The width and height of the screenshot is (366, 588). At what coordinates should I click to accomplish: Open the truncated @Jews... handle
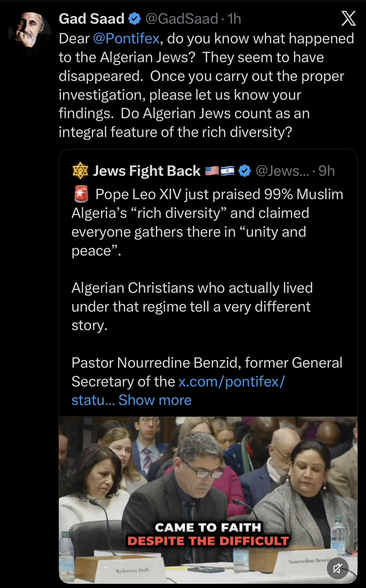pos(282,171)
